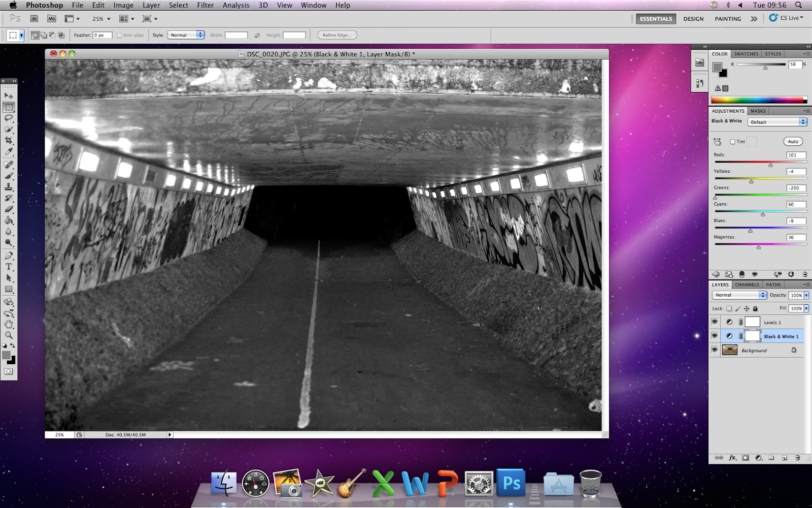Select the Lasso tool
Screen dimensions: 812x508
click(8, 118)
